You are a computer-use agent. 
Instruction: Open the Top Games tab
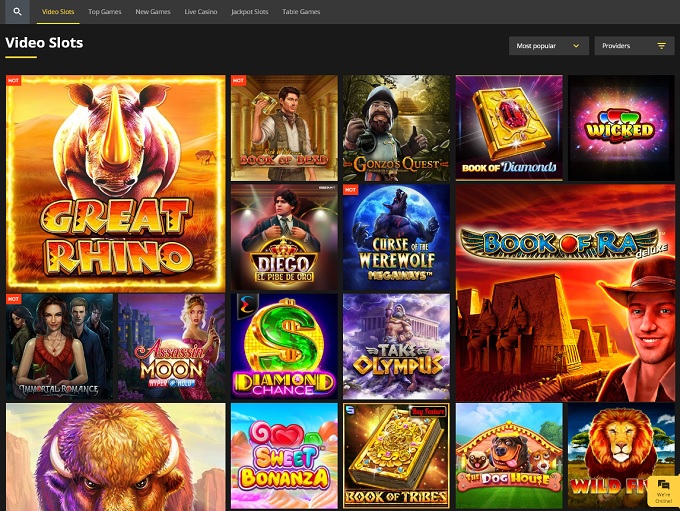coord(104,12)
